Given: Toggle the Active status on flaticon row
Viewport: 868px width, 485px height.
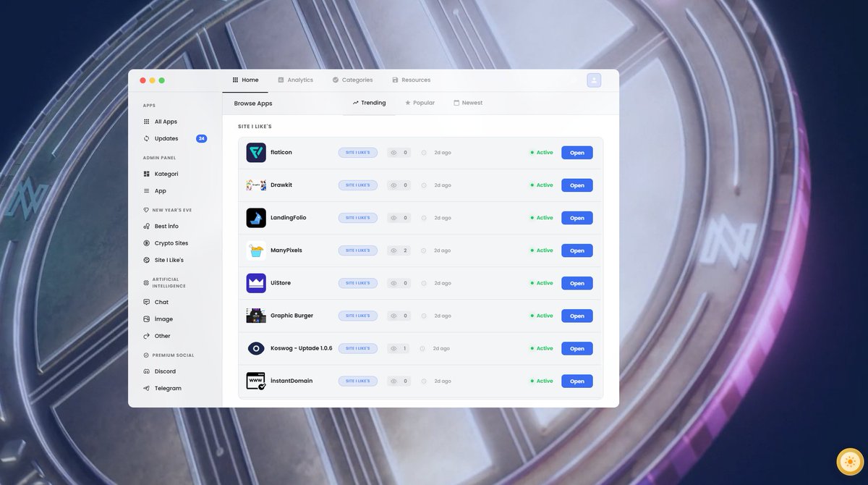Looking at the screenshot, I should point(541,152).
